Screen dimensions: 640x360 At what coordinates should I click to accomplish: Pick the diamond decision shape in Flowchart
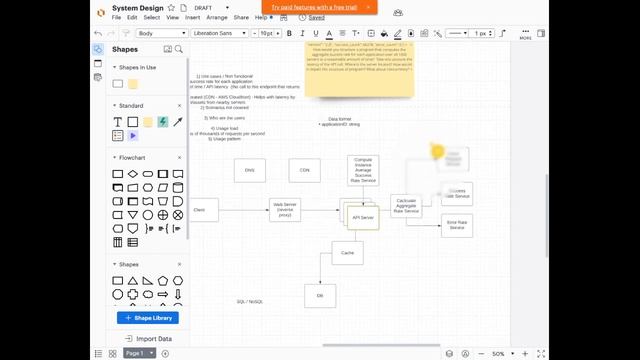[133, 174]
